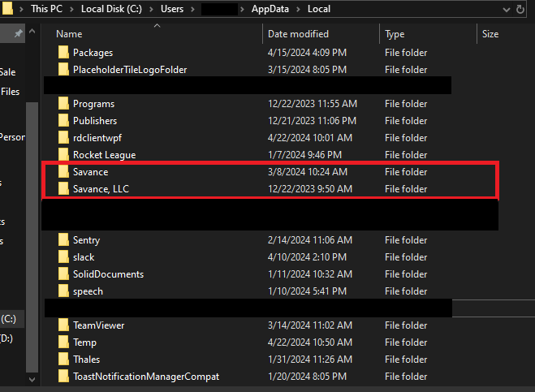Sort by Date modified column header

298,34
